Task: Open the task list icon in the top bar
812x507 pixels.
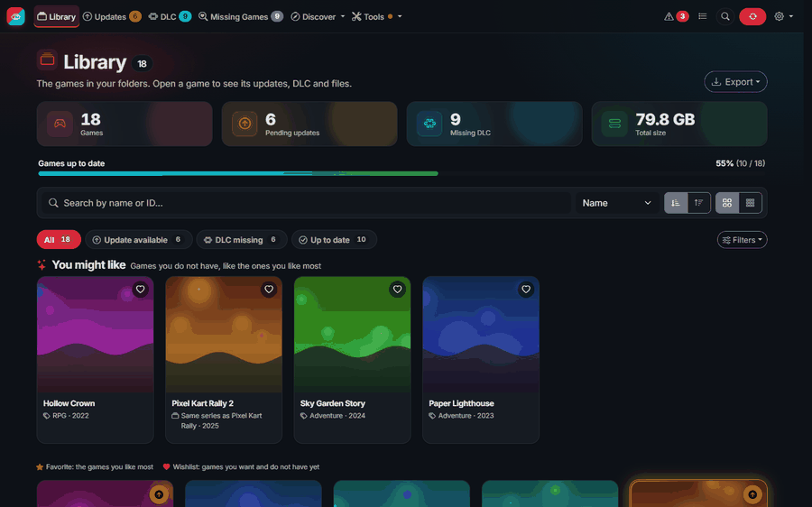Action: pos(702,16)
